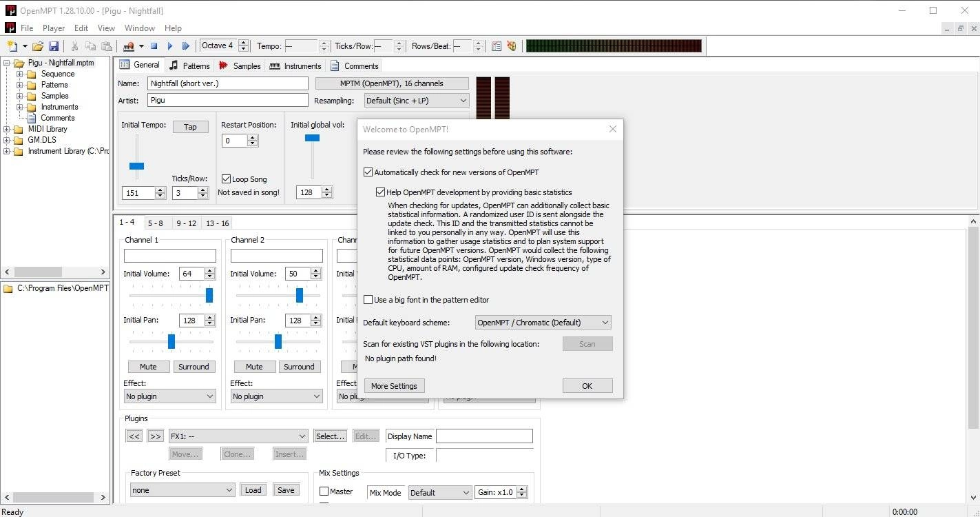
Task: Switch to the Samples tab
Action: [x=240, y=65]
